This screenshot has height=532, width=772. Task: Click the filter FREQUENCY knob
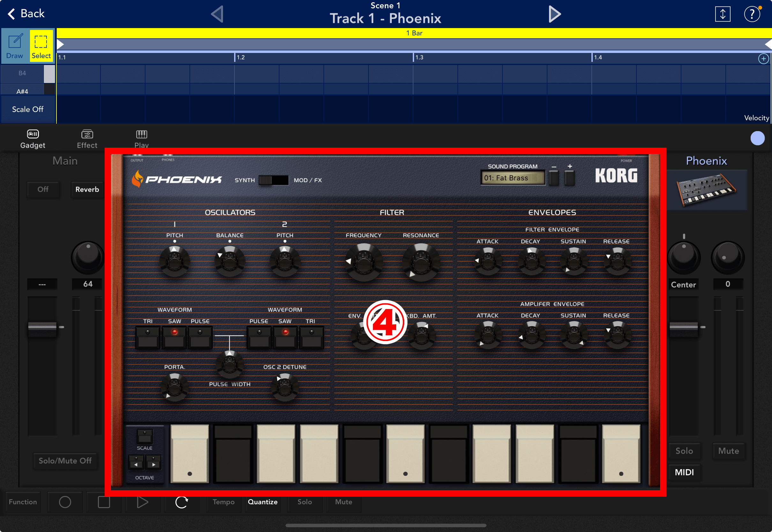pos(364,262)
